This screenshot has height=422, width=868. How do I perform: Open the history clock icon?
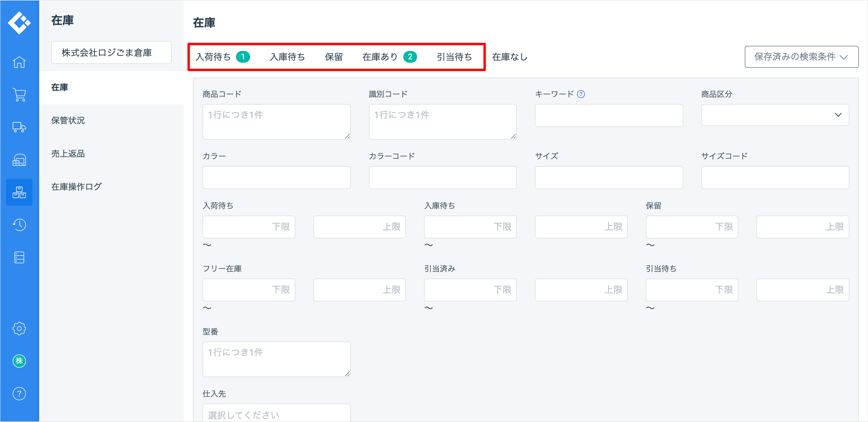click(x=19, y=225)
